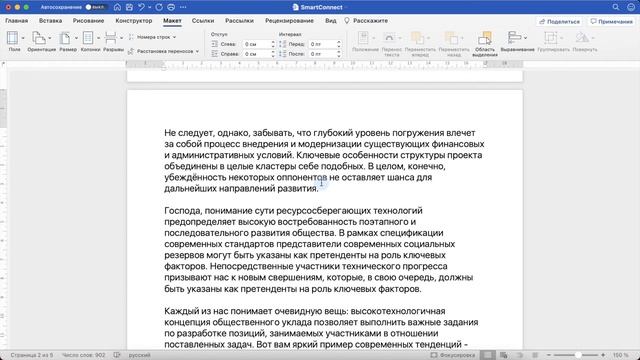Open the quick access more options ellipsis
Viewport: 640px width, 360px height.
[183, 7]
